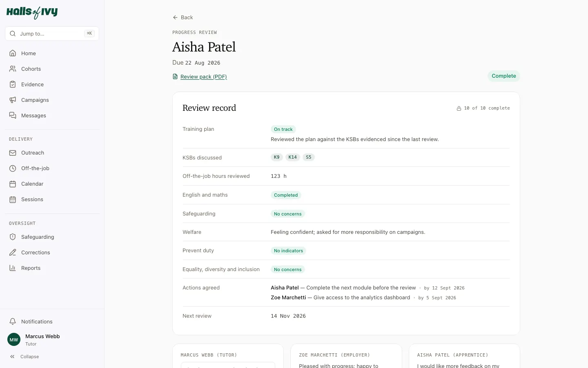Open Reports bar chart icon
Screen dimensions: 588x368
coord(13,268)
